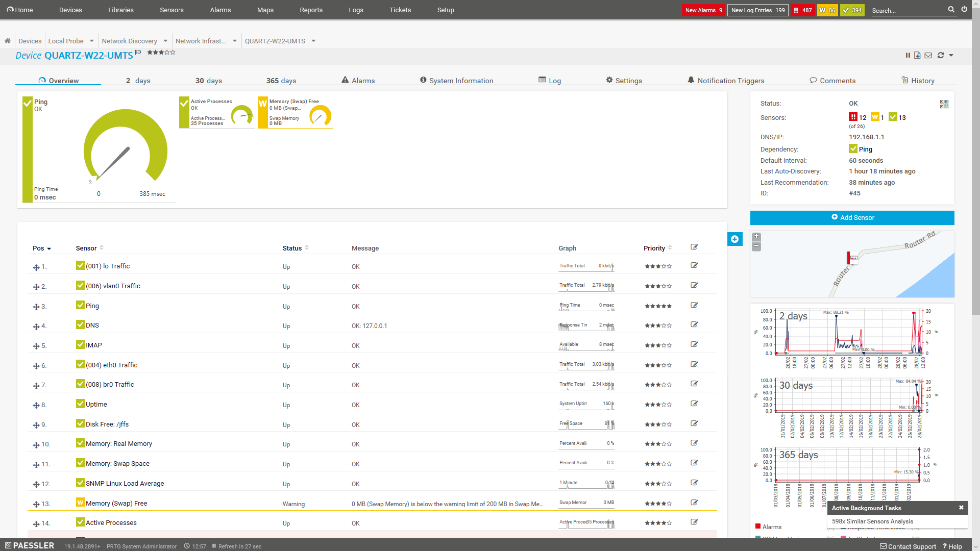
Task: Switch to the Notification Triggers tab
Action: coord(726,81)
